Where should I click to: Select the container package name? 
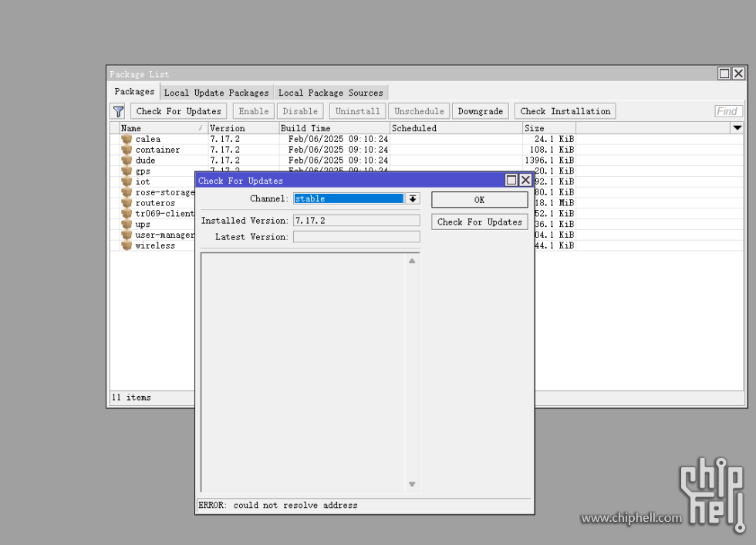click(x=157, y=150)
